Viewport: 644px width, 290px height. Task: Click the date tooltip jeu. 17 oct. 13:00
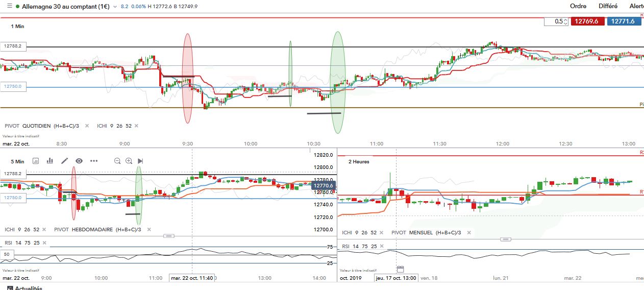[x=395, y=278]
